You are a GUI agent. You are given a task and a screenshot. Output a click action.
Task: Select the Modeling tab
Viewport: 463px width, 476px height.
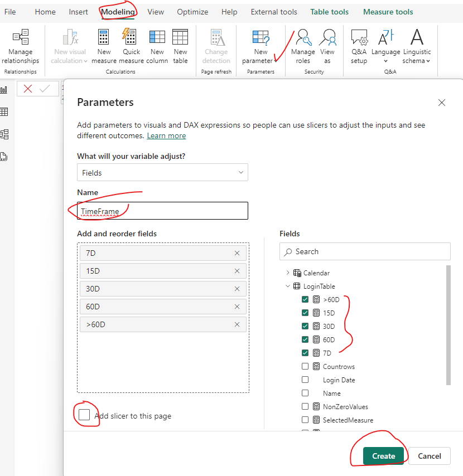click(x=118, y=12)
